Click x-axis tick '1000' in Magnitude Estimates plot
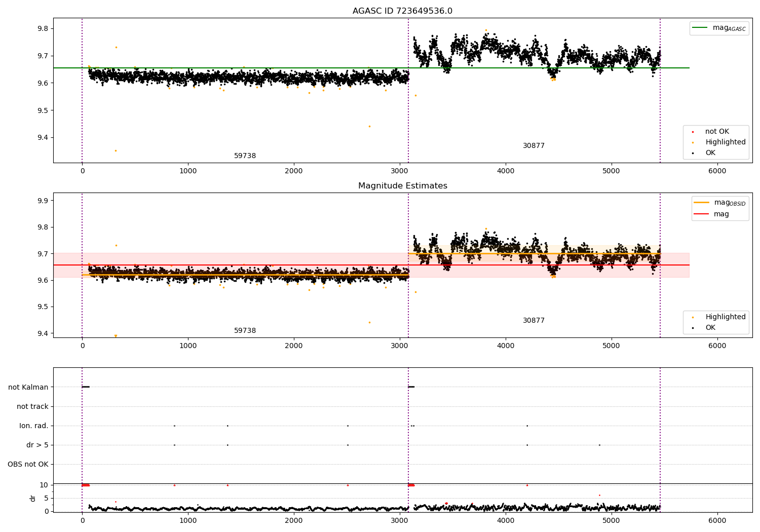 coord(188,346)
